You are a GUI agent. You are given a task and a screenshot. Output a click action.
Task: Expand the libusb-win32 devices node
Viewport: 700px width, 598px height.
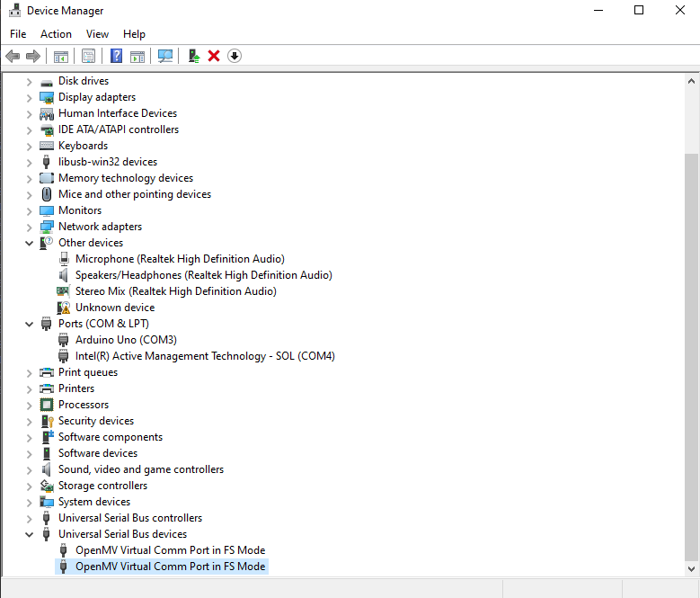coord(29,163)
